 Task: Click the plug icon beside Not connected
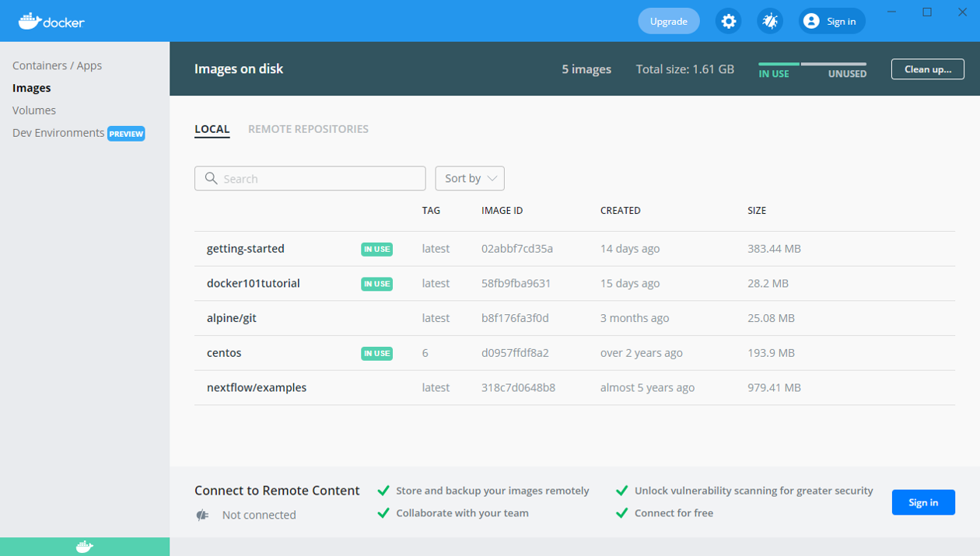pyautogui.click(x=203, y=515)
